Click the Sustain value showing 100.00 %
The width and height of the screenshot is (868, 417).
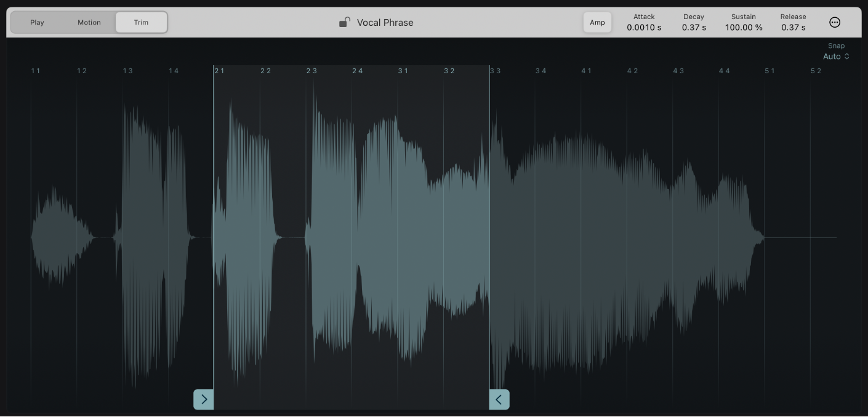744,27
